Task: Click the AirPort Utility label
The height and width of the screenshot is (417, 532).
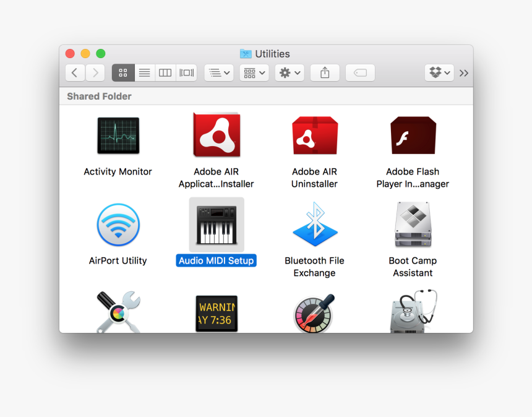Action: (x=118, y=260)
